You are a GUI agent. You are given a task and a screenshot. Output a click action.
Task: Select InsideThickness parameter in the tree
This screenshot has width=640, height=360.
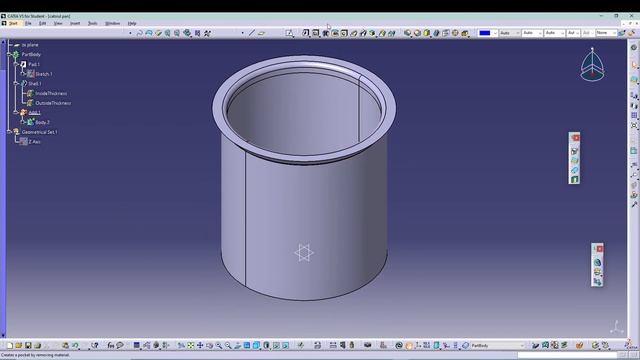[51, 93]
